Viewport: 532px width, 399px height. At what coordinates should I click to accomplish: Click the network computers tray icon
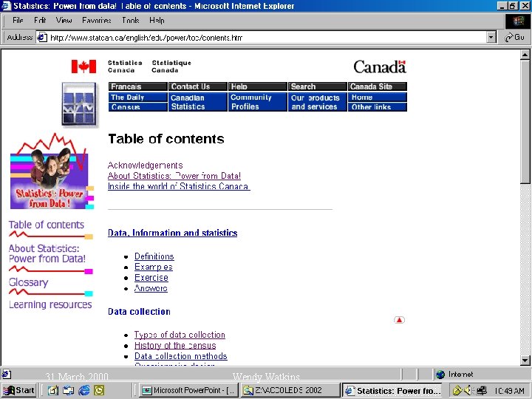[481, 391]
